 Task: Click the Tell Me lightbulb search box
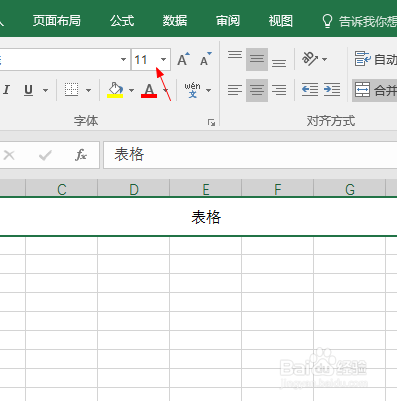360,21
